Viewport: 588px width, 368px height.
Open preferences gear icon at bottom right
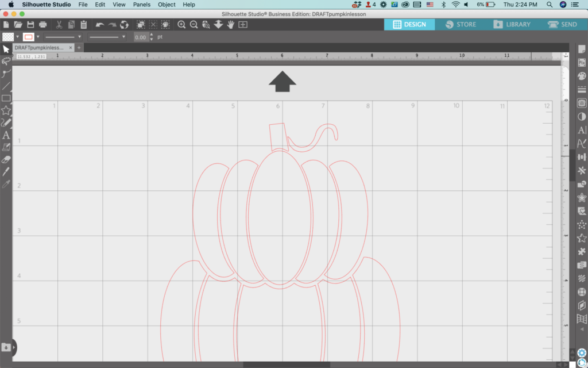click(x=582, y=353)
